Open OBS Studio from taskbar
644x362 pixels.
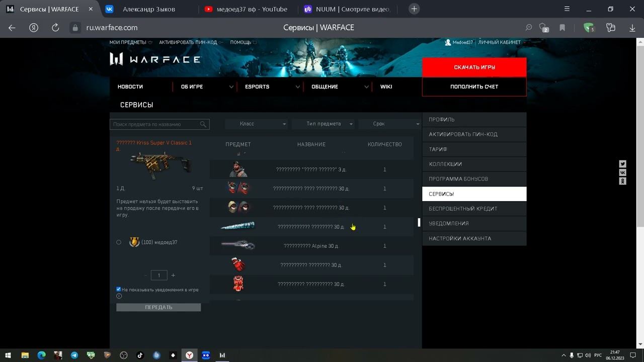coord(123,355)
